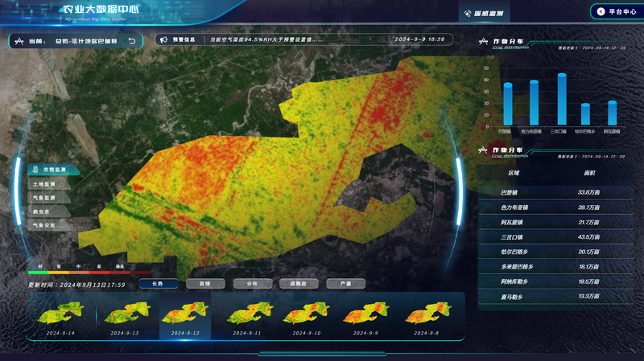
Task: Select the 巴楚镇 table row
Action: coord(555,192)
